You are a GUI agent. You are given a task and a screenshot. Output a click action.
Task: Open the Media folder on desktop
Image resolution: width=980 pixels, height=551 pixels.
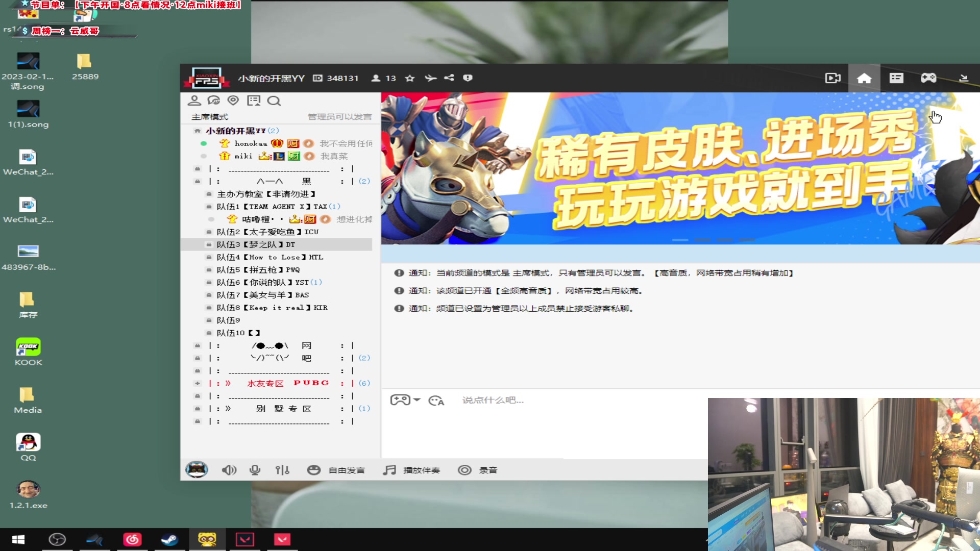(x=28, y=400)
